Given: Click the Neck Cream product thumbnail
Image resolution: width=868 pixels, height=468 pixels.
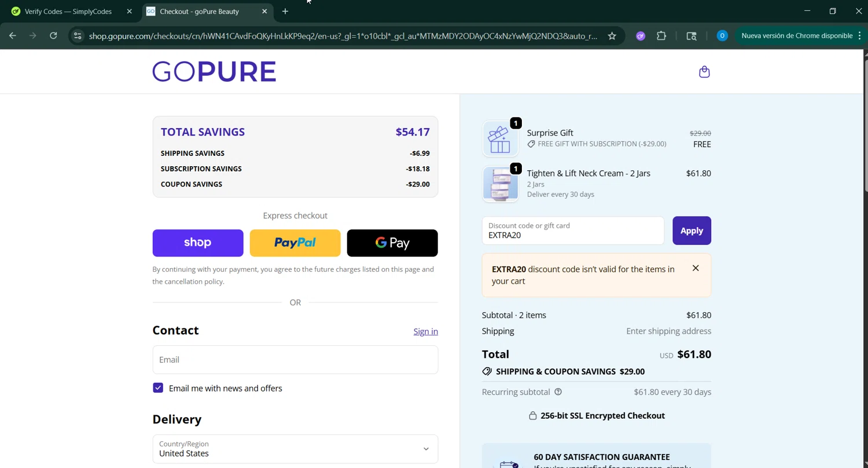Looking at the screenshot, I should 501,184.
